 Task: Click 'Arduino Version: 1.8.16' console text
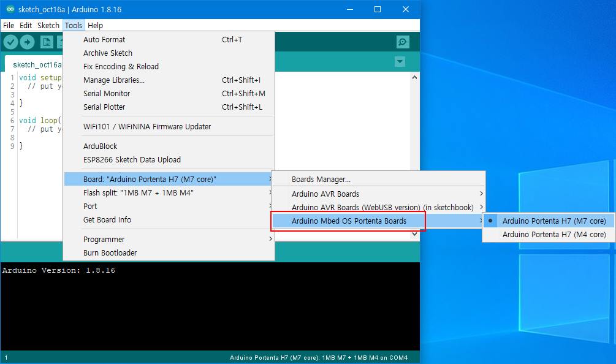coord(59,270)
